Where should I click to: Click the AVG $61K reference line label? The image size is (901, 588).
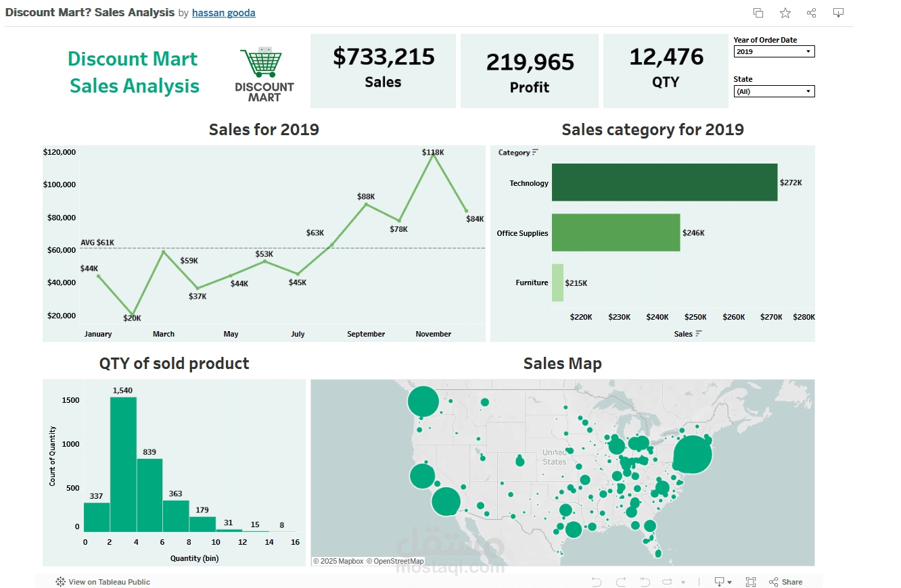pos(97,243)
